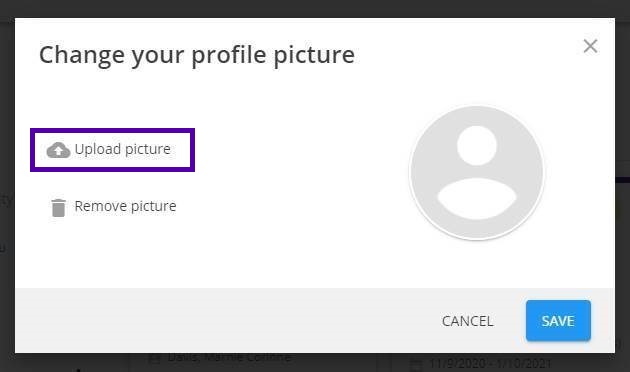Choose the Upload picture option text
The image size is (630, 372).
click(x=123, y=149)
